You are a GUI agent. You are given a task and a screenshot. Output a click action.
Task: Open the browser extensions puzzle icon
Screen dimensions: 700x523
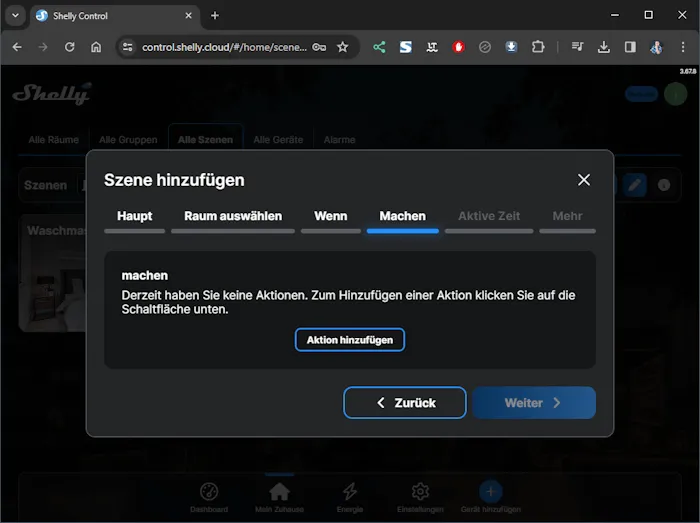[x=538, y=47]
